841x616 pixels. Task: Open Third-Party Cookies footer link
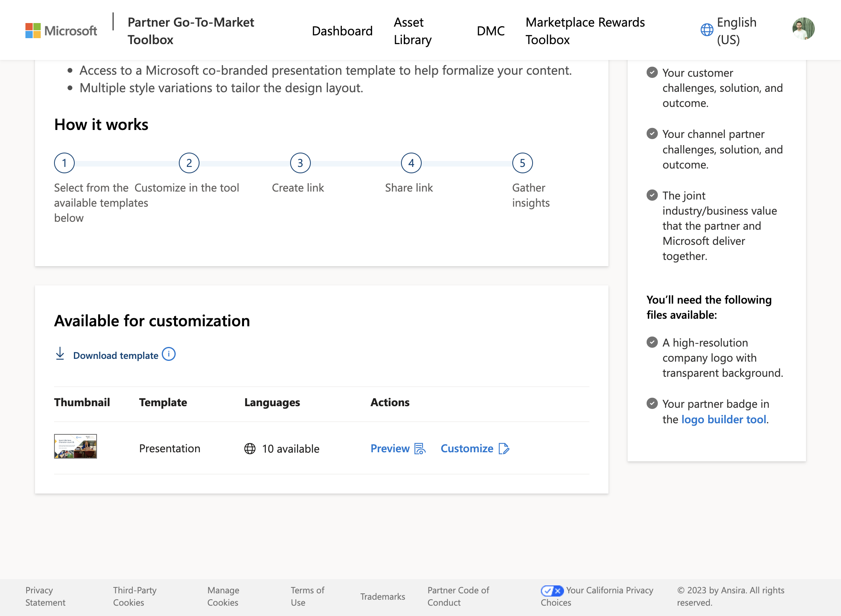pos(135,596)
